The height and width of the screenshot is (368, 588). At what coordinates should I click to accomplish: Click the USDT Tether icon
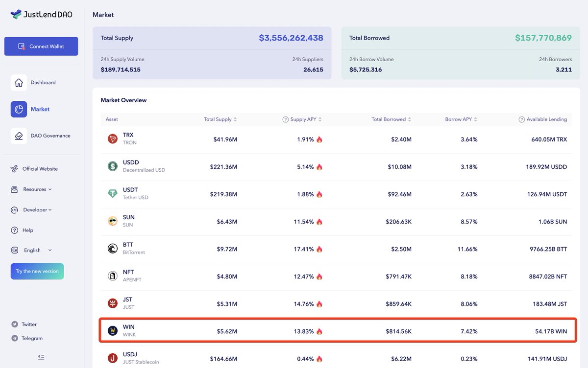113,194
